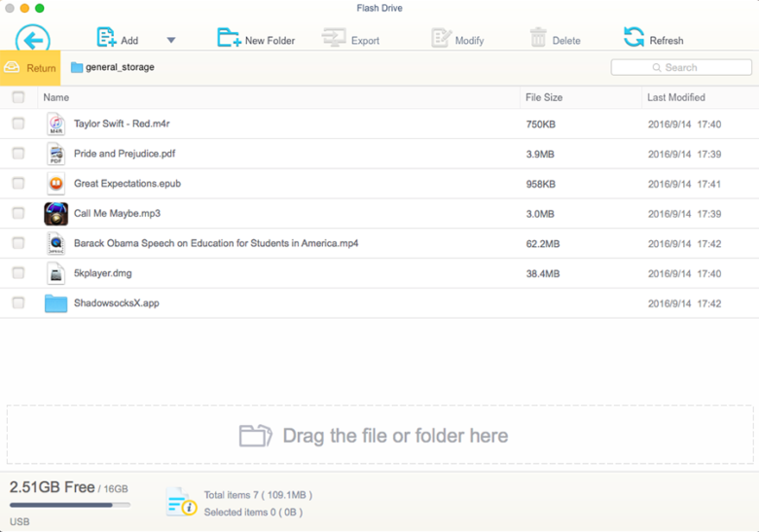Click the USB storage usage bar
This screenshot has width=759, height=532.
tap(69, 505)
